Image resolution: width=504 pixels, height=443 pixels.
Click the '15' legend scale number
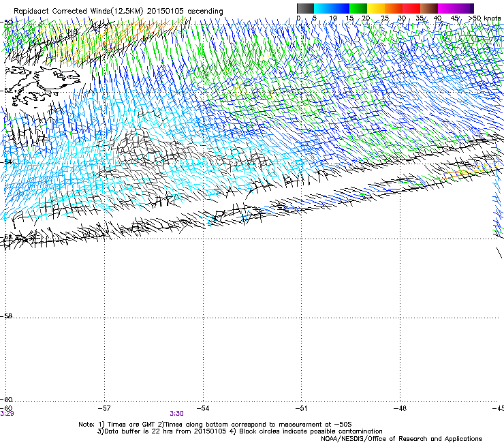point(349,18)
